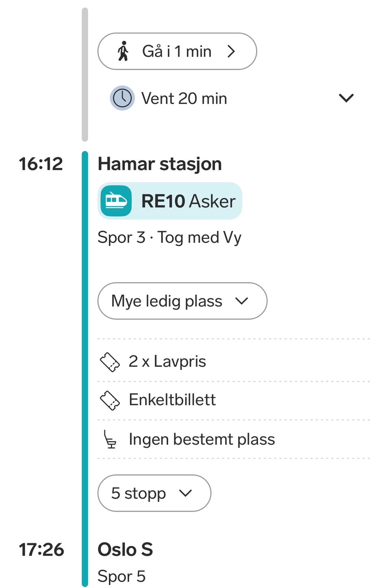The width and height of the screenshot is (390, 588).
Task: Expand the Mye ledig plass dropdown
Action: click(x=182, y=301)
